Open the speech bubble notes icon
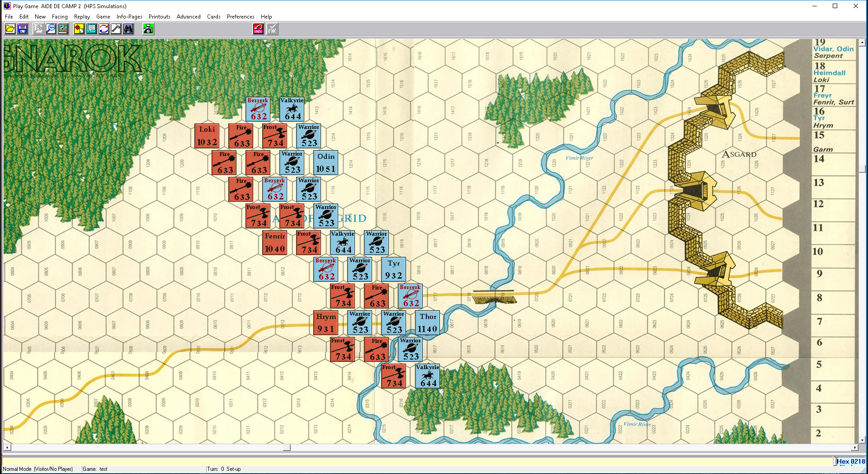This screenshot has width=868, height=474. [x=91, y=29]
